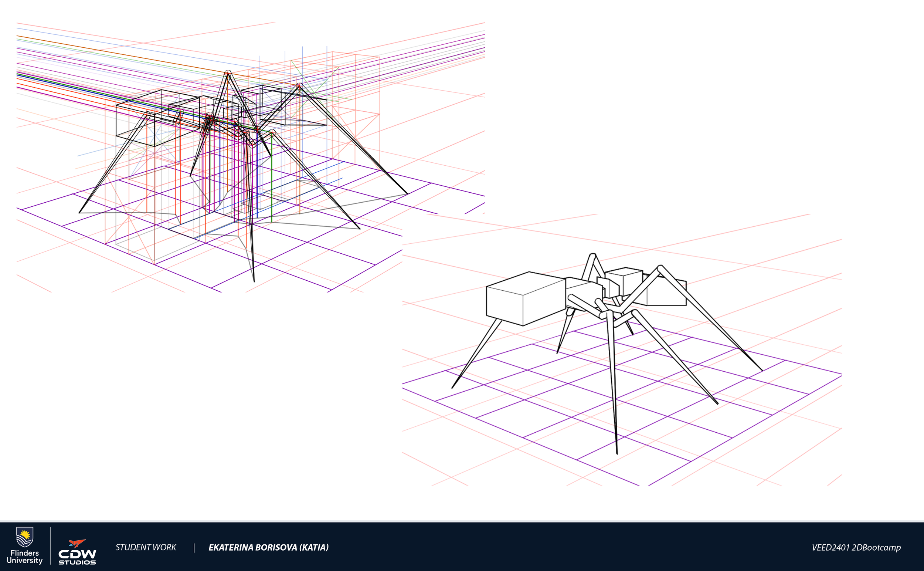Image resolution: width=924 pixels, height=571 pixels.
Task: Click the Flinders University shield crest
Action: click(24, 537)
